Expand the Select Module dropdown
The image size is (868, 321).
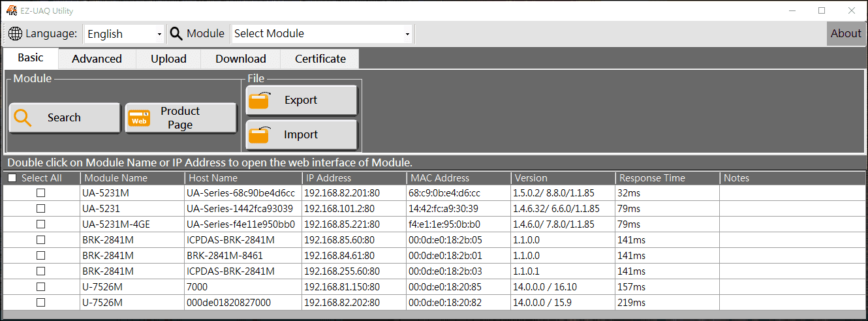[407, 34]
